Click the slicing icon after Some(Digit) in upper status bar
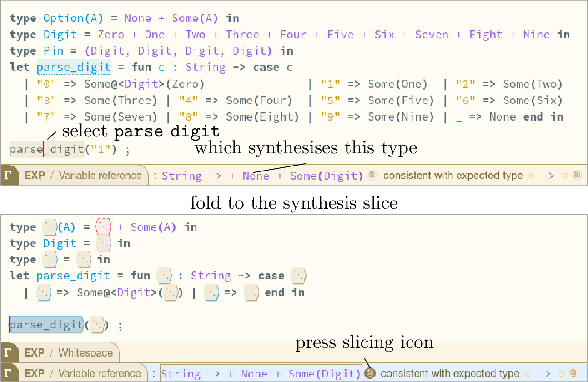This screenshot has width=588, height=382. coord(372,175)
